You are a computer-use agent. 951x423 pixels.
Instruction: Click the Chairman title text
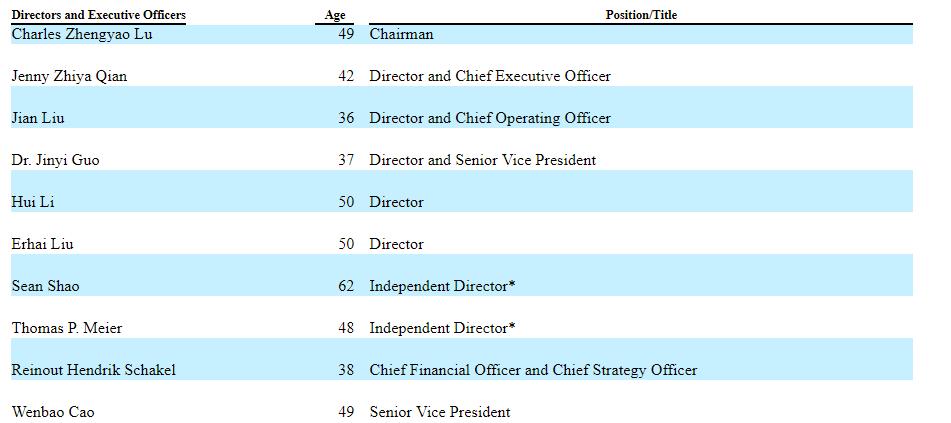click(401, 34)
